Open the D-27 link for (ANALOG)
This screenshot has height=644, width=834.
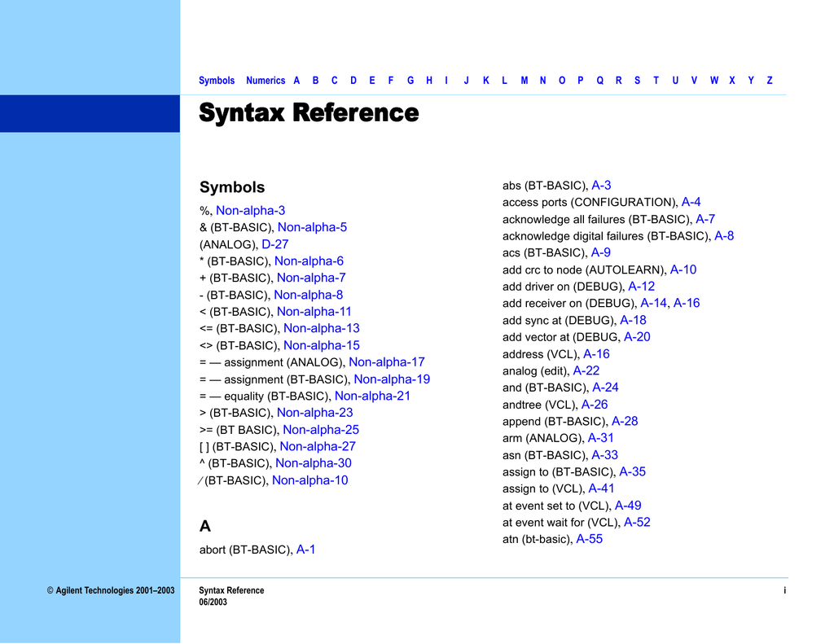275,244
